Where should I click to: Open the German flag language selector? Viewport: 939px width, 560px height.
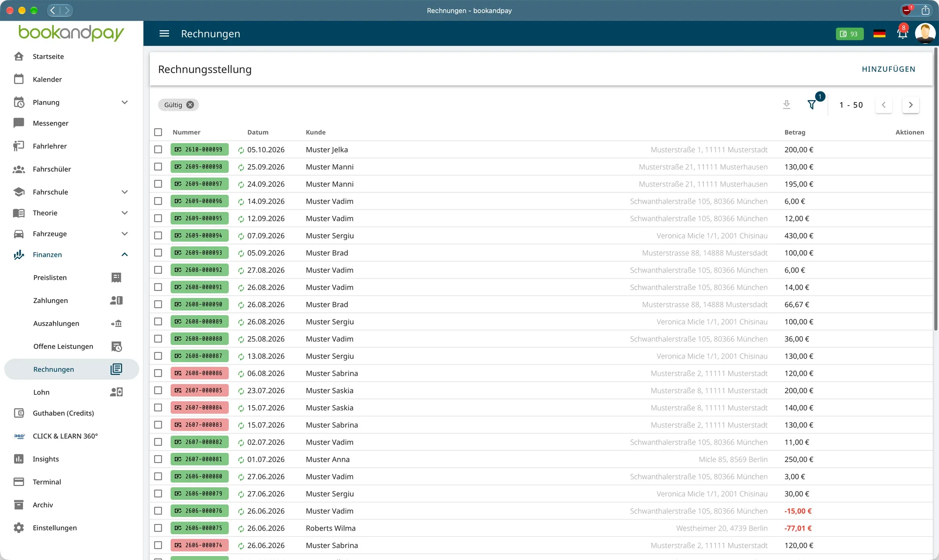tap(879, 34)
